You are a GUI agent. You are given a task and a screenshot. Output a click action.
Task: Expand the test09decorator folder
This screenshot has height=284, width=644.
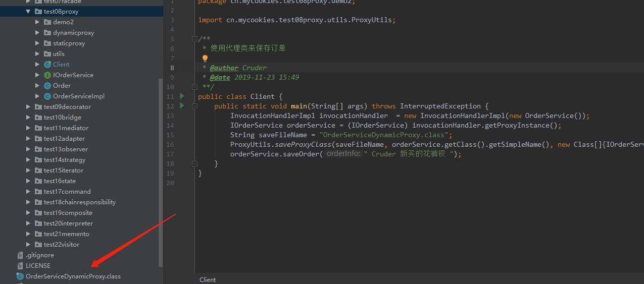(28, 107)
